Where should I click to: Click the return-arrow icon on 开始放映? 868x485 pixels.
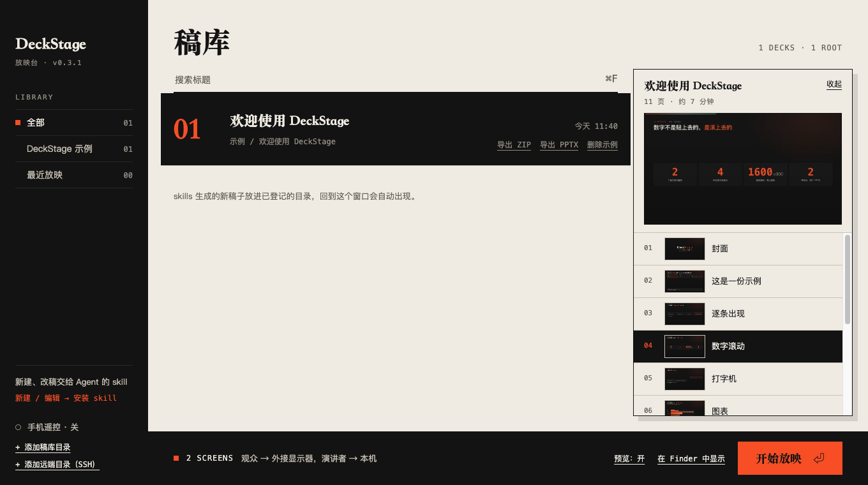(819, 458)
